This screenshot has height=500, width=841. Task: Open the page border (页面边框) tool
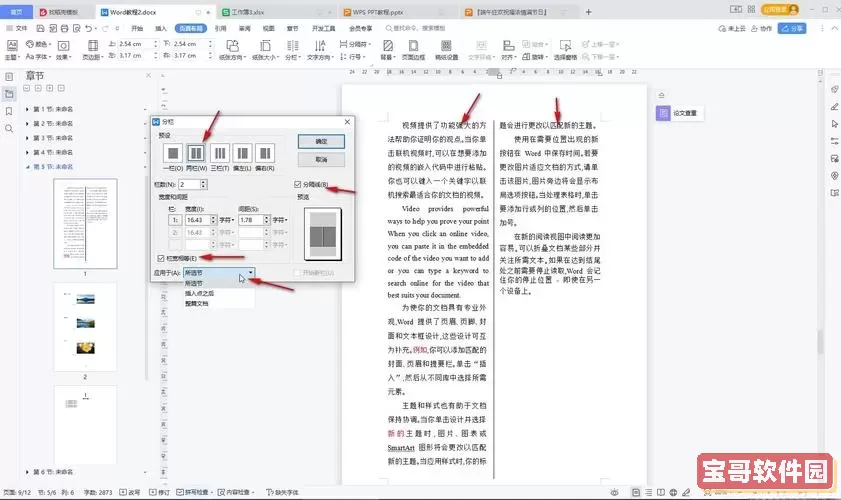pyautogui.click(x=413, y=49)
